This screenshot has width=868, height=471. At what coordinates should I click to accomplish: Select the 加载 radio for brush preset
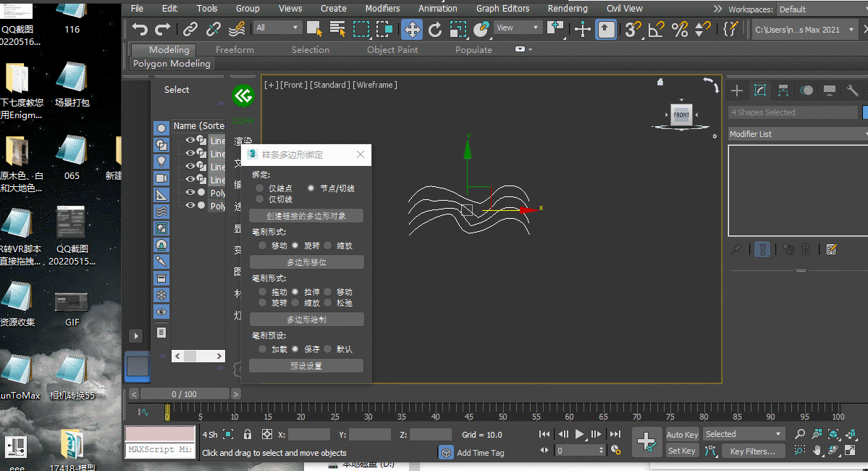[262, 349]
